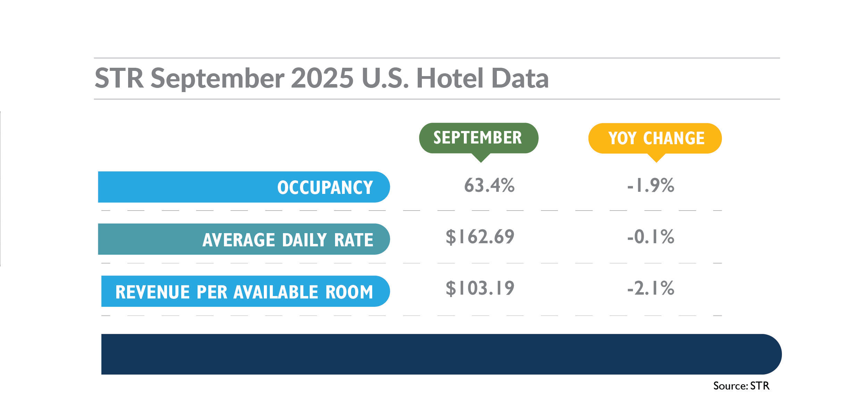
Task: Click the OCCUPANCY row label bar
Action: tap(244, 187)
